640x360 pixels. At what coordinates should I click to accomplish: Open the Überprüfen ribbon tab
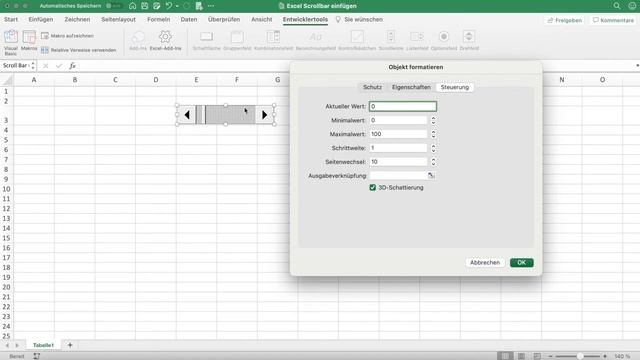click(x=224, y=19)
